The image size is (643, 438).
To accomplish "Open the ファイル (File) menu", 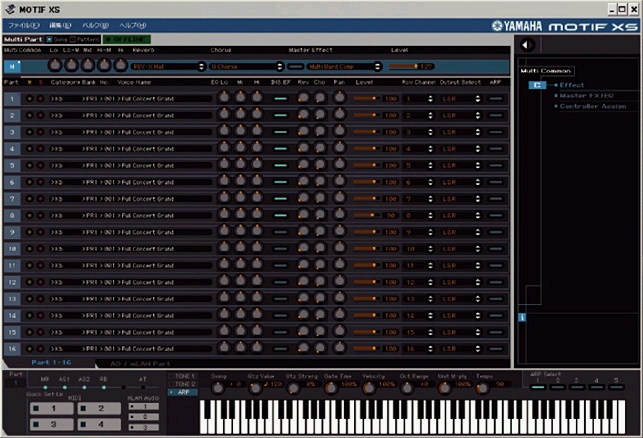I will coord(24,25).
